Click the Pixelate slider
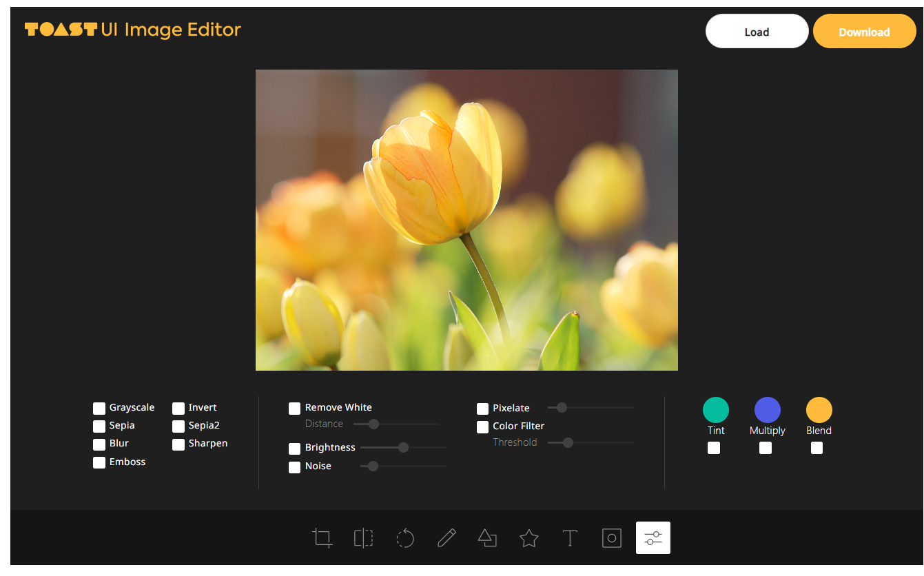Screen dimensions: 924x576 pos(591,407)
